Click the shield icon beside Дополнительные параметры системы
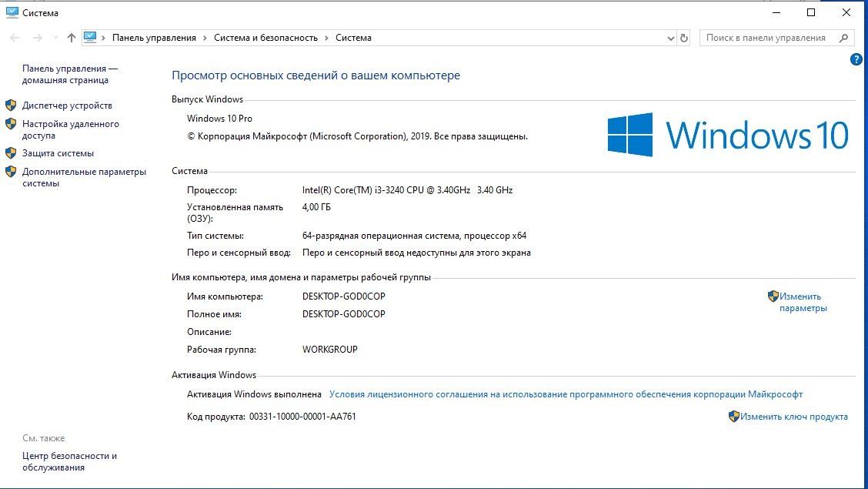868x489 pixels. tap(11, 171)
